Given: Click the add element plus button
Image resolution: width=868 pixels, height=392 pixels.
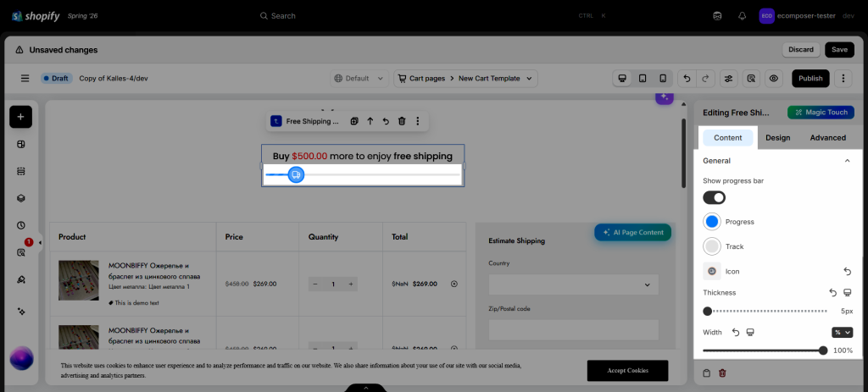Looking at the screenshot, I should coord(20,117).
